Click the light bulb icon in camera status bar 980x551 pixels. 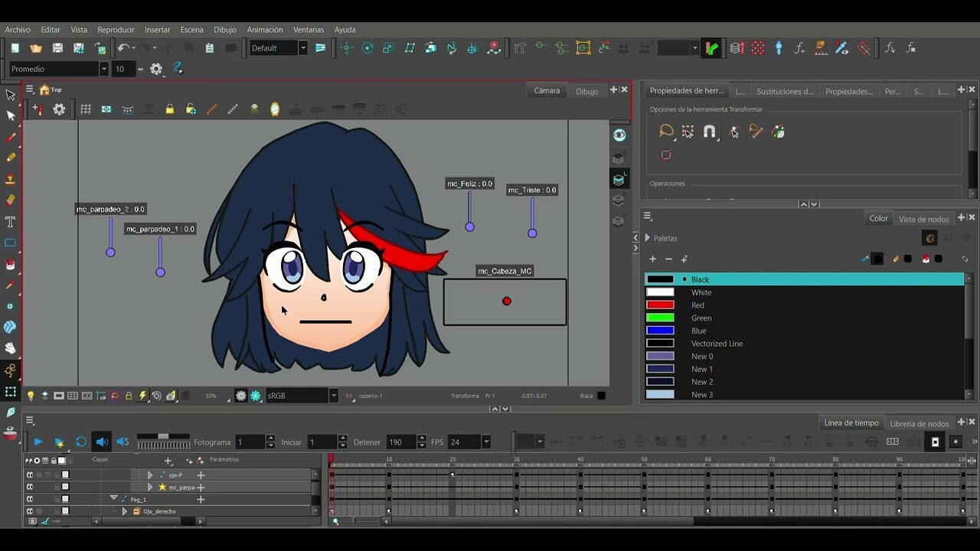[31, 396]
